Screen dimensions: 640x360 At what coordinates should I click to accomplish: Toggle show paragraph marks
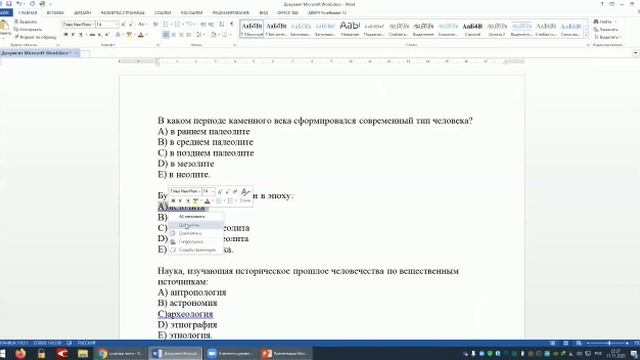(x=232, y=24)
